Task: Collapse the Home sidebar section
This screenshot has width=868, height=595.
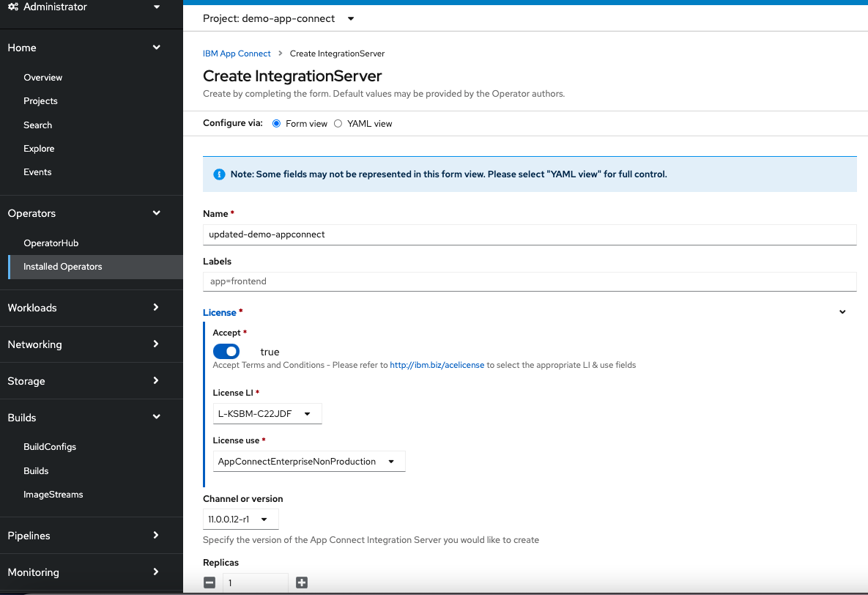Action: tap(156, 47)
